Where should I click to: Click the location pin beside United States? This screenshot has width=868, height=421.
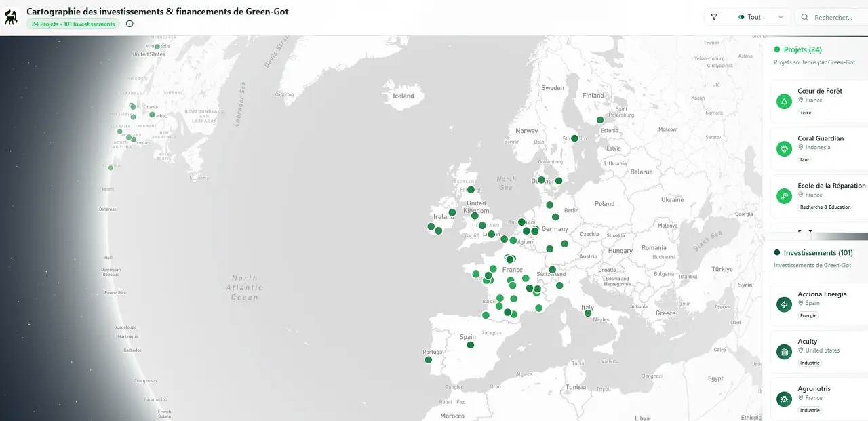click(801, 350)
